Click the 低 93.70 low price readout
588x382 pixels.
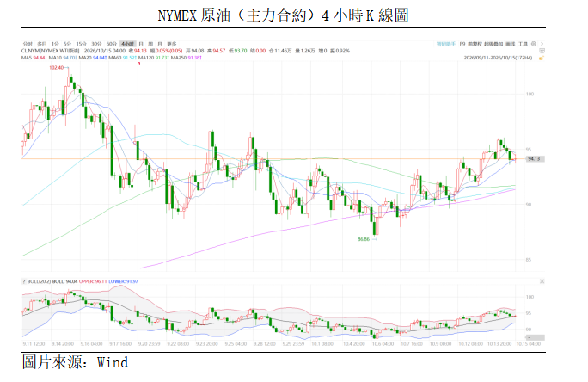tap(238, 51)
